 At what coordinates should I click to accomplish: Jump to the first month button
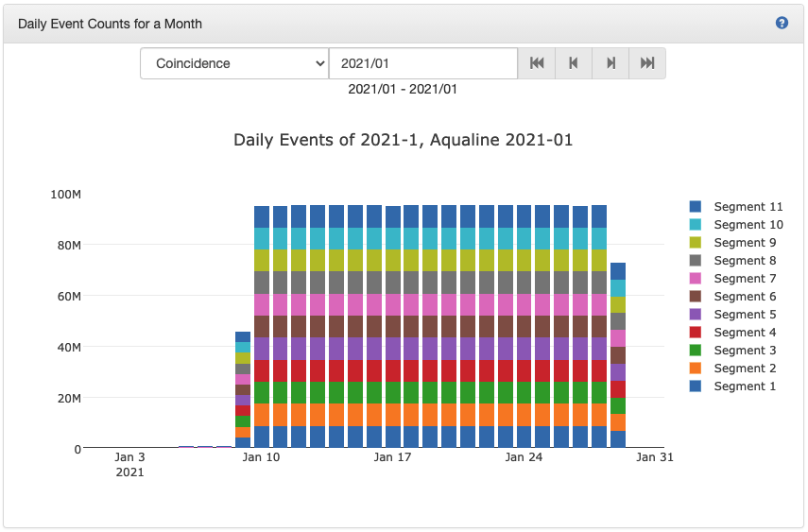point(537,63)
